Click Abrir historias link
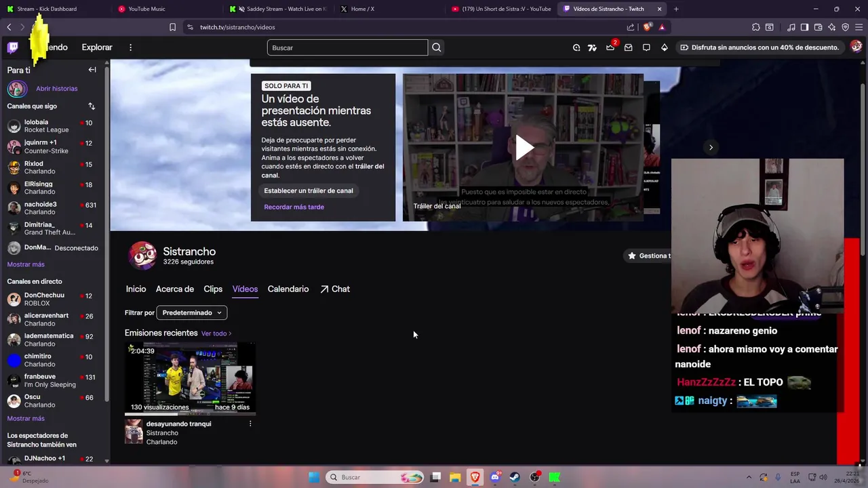This screenshot has width=868, height=488. [57, 89]
